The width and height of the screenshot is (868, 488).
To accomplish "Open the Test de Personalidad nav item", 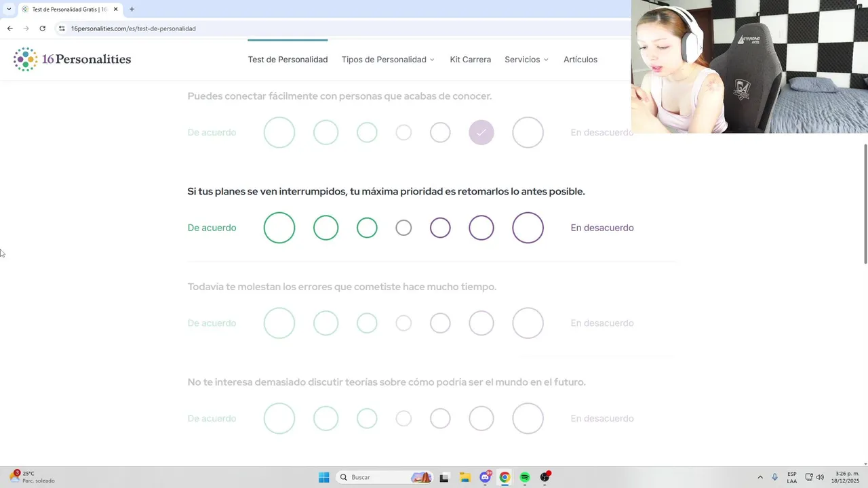I will (288, 60).
